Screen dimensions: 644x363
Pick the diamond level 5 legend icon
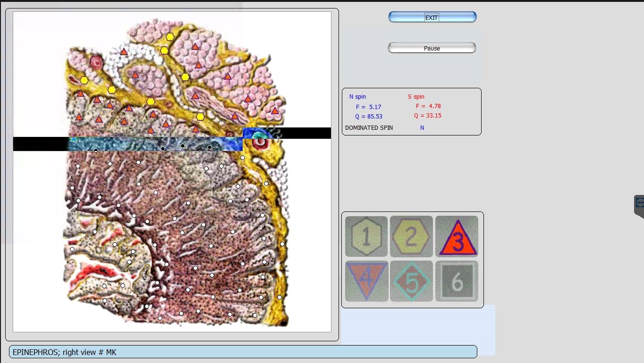(x=411, y=281)
